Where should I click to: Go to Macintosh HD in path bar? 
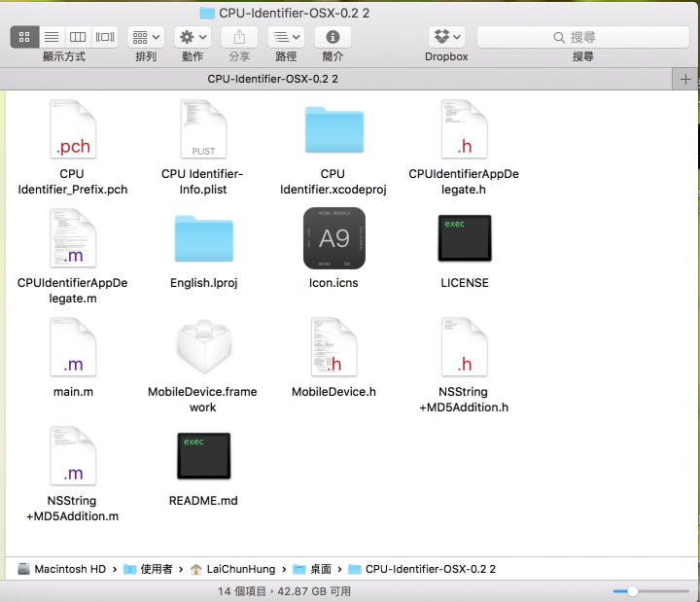coord(61,569)
